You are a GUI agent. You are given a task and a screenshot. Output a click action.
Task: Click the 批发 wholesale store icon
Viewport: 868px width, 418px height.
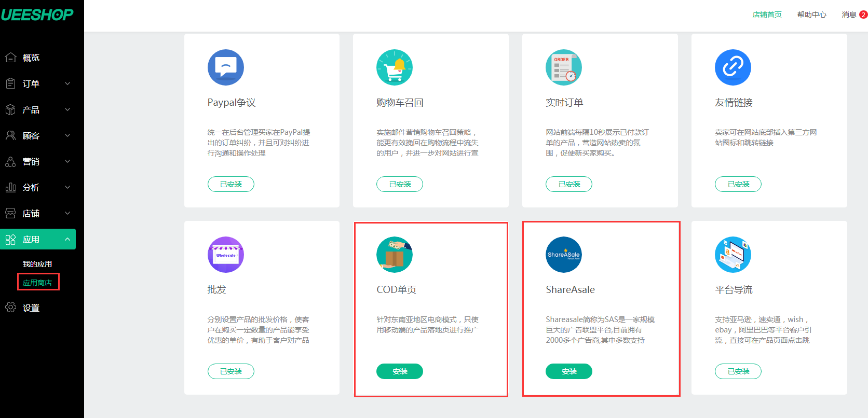226,255
